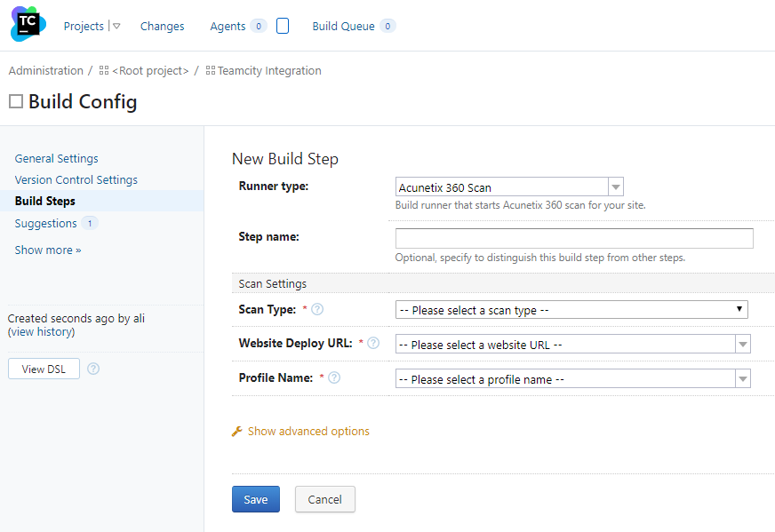Go to the Changes page
This screenshot has height=532, width=775.
[x=162, y=26]
